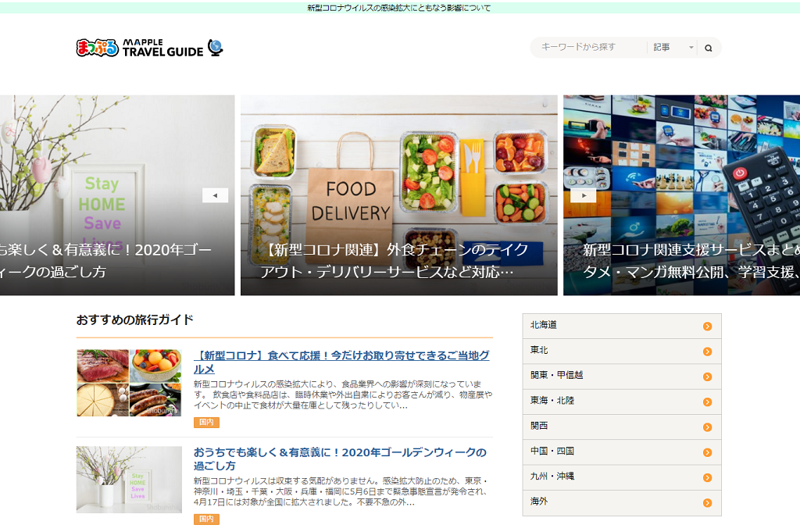
Task: Click the next slide arrow on carousel
Action: (x=583, y=195)
